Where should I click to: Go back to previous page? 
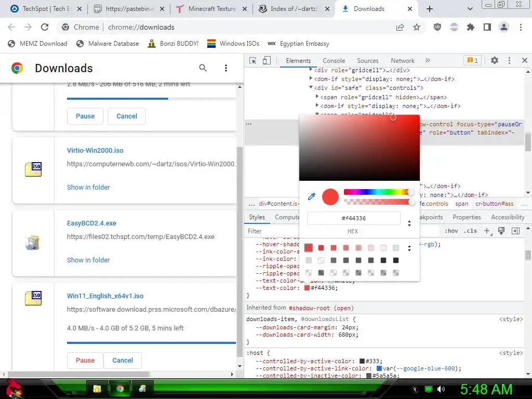tap(11, 27)
